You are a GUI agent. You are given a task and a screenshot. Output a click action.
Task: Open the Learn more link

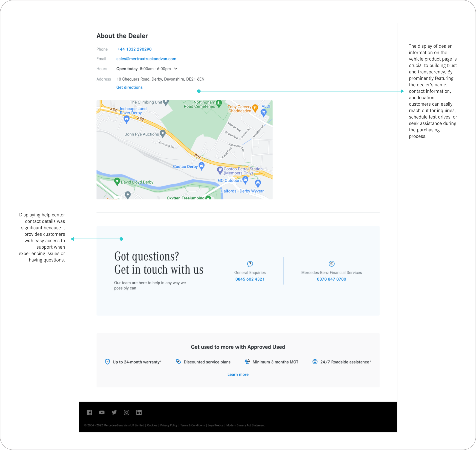click(238, 374)
